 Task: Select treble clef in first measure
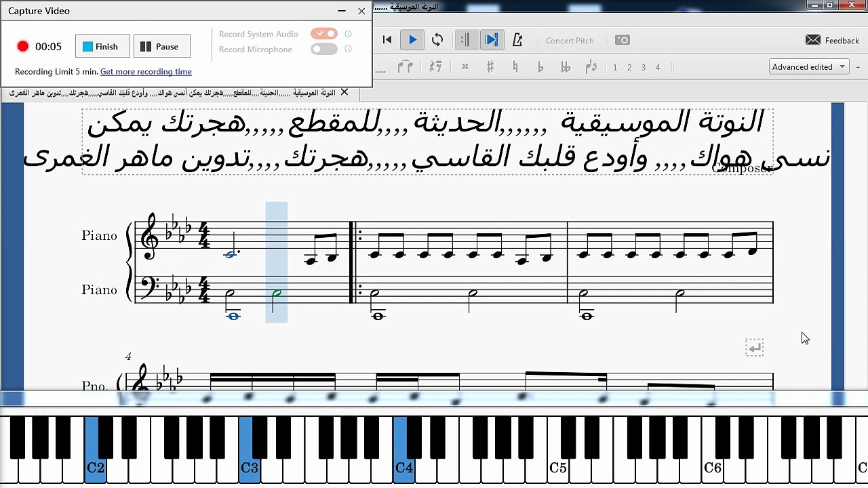[149, 237]
